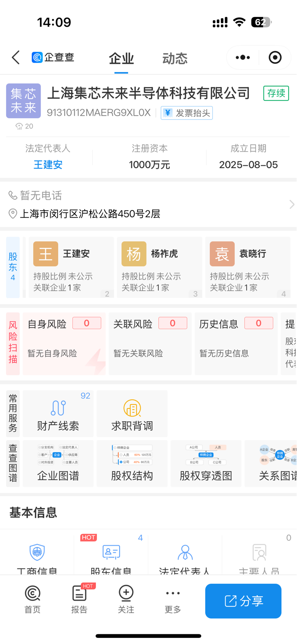Open the 自身风险 card
Image resolution: width=297 pixels, height=644 pixels.
tap(64, 344)
